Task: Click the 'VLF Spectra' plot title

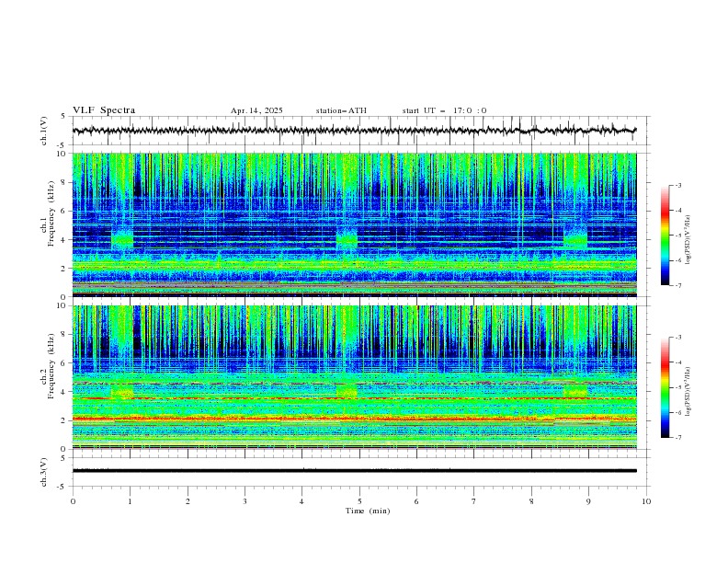Action: pyautogui.click(x=104, y=110)
